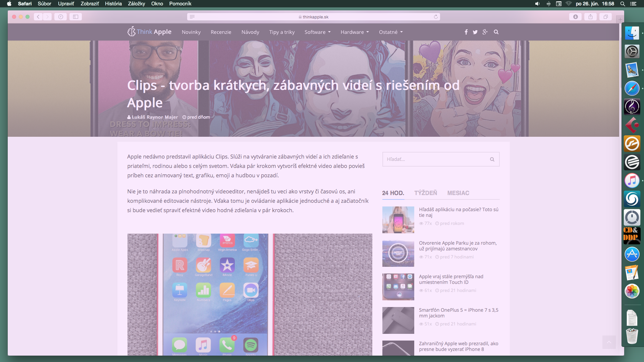
Task: Click the Safari share button
Action: point(591,17)
